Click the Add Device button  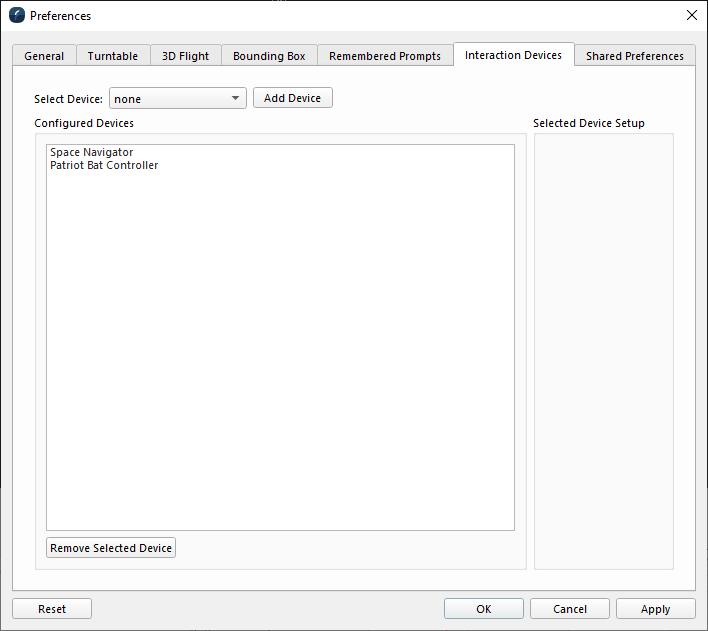293,98
